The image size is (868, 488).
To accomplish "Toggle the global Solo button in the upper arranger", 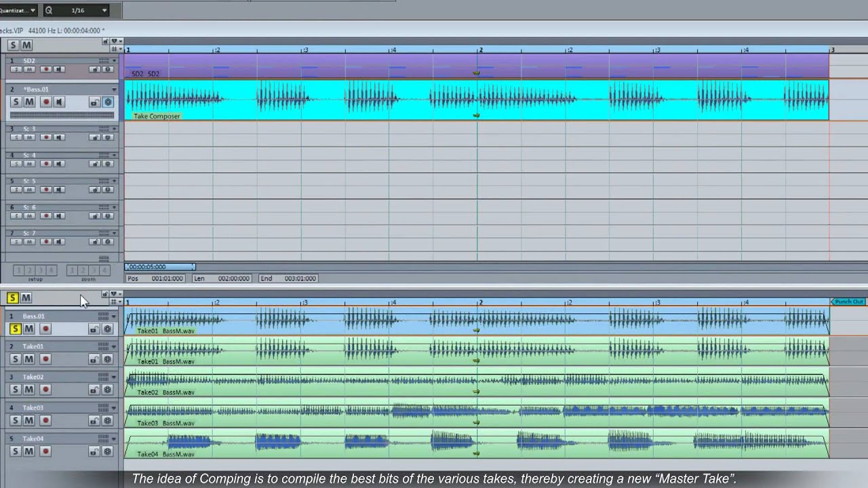I will (13, 45).
